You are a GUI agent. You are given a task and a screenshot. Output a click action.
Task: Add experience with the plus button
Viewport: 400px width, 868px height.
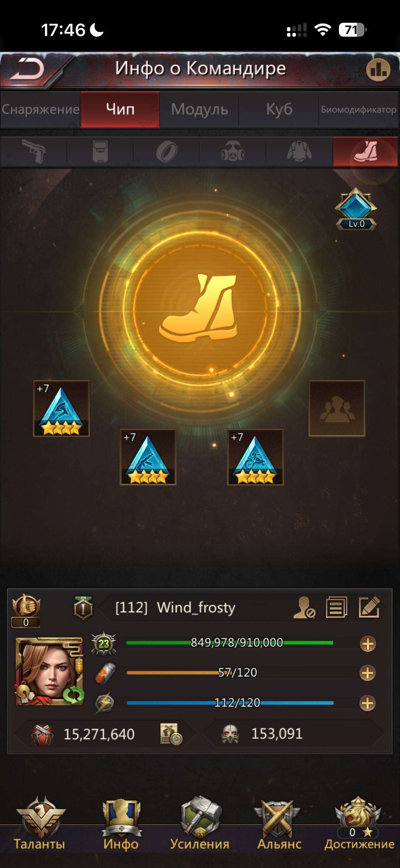(x=368, y=644)
